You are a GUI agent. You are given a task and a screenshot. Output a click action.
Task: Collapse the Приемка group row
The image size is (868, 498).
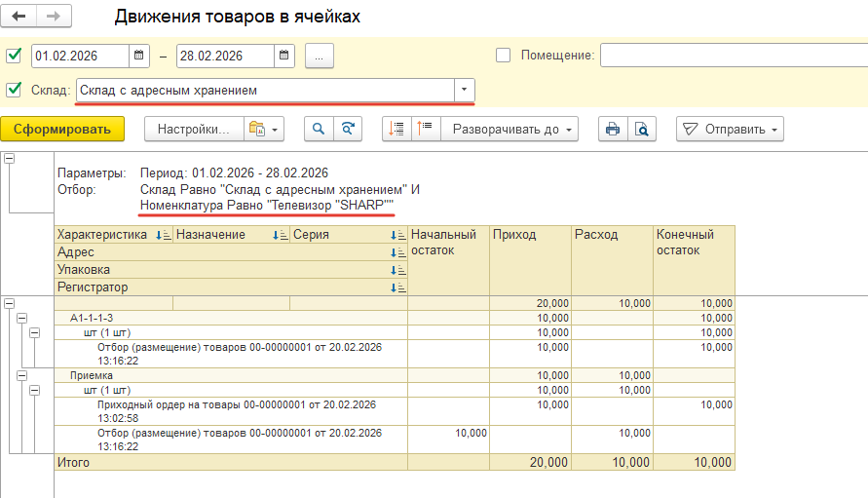coord(19,375)
